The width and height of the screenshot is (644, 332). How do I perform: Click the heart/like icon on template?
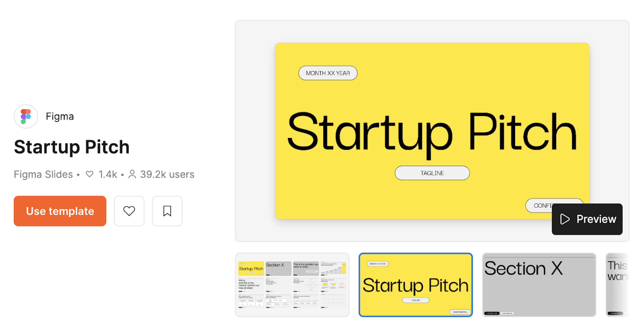tap(129, 210)
